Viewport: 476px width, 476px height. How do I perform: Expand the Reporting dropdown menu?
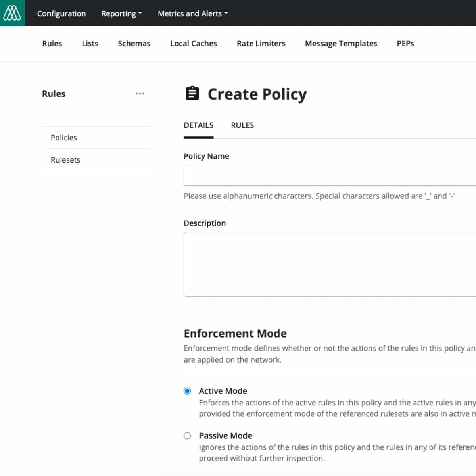[x=121, y=13]
